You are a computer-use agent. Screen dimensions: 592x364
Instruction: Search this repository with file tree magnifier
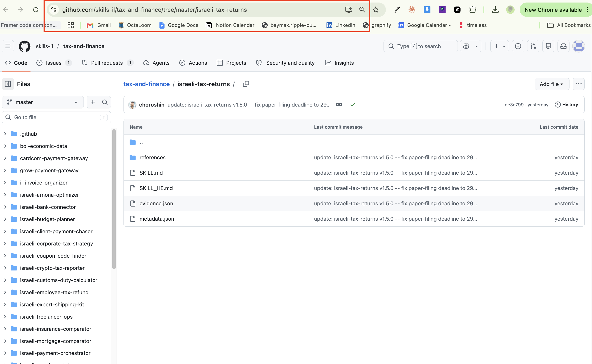click(x=105, y=102)
